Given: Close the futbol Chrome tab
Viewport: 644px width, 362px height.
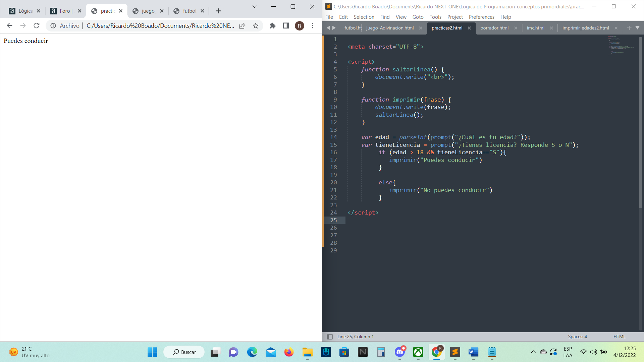Looking at the screenshot, I should [x=202, y=11].
